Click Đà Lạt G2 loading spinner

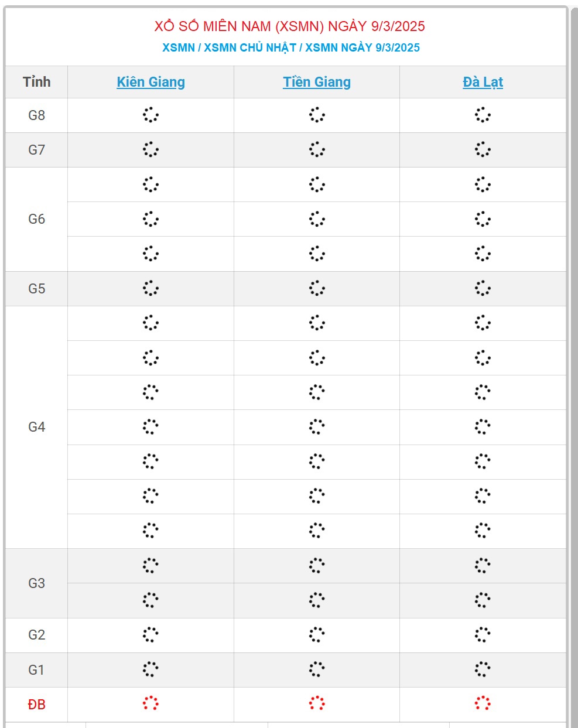(483, 634)
